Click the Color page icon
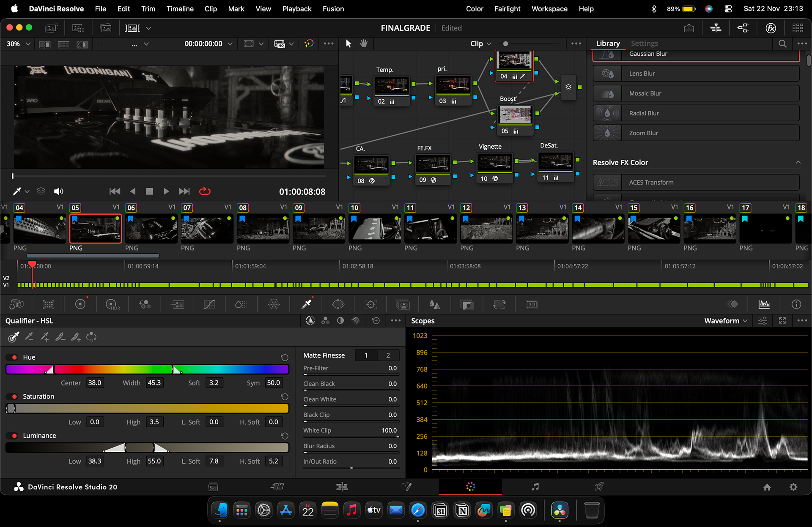Image resolution: width=812 pixels, height=527 pixels. coord(471,487)
